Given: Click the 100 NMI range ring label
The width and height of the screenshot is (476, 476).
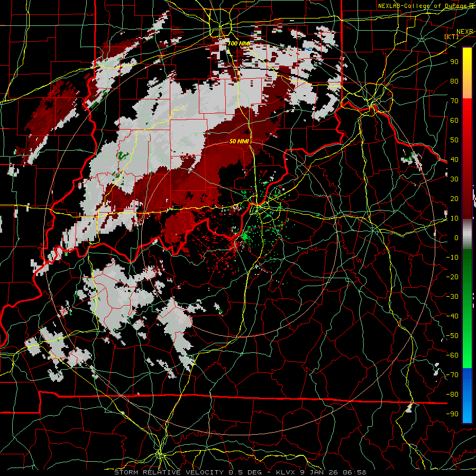Looking at the screenshot, I should (239, 43).
